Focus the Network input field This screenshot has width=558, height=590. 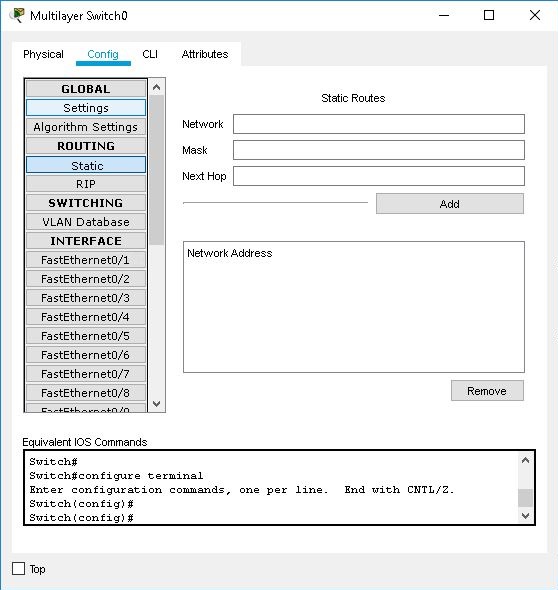(379, 124)
